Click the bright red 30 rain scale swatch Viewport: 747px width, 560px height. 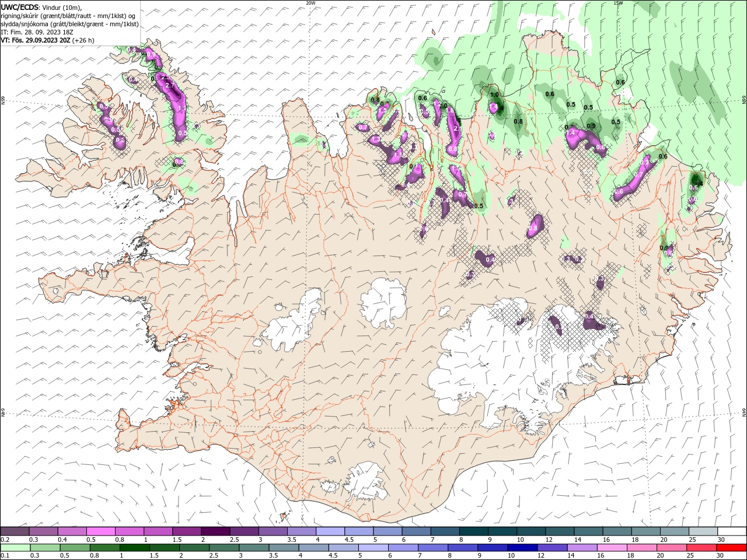732,548
